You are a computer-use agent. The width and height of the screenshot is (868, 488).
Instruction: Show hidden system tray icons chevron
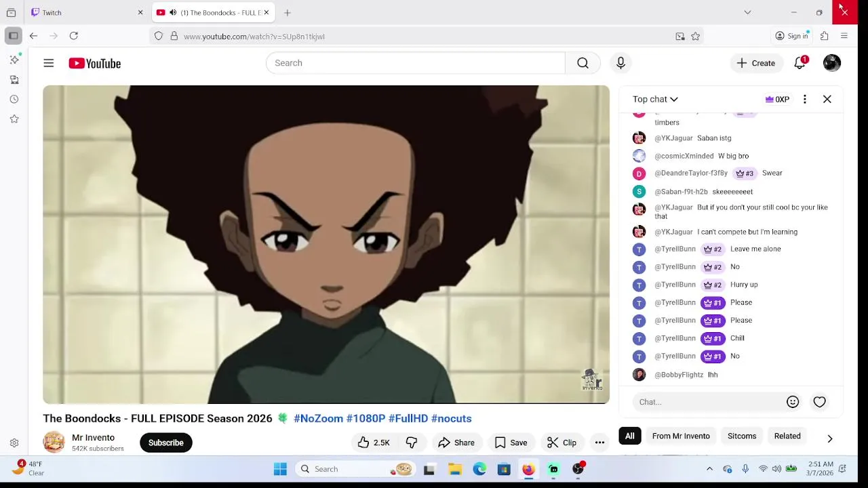[x=709, y=469]
